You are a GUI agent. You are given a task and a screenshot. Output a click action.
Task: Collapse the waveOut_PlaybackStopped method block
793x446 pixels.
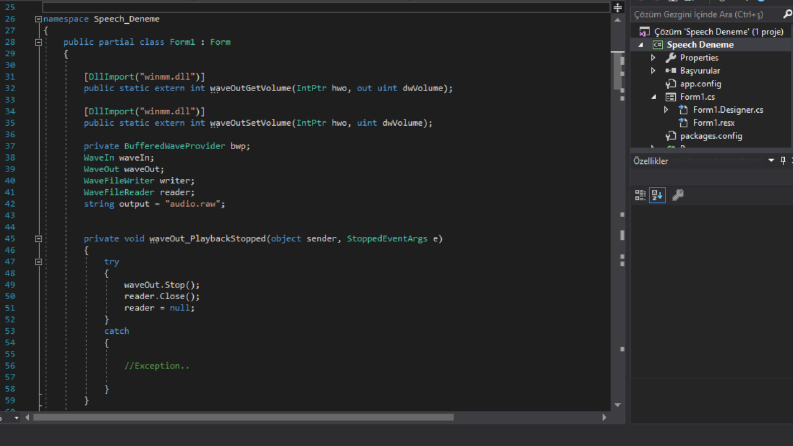(x=38, y=239)
